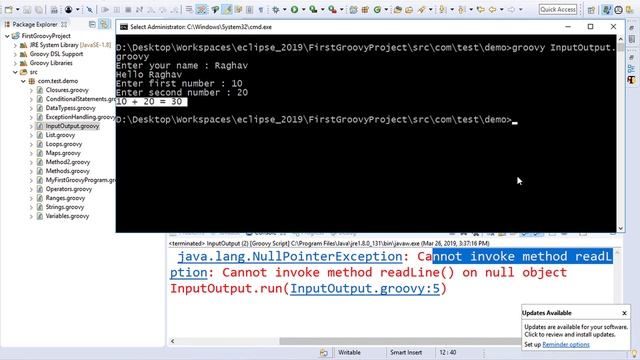640x360 pixels.
Task: Toggle Show Whitespace Characters pilcrow icon
Action: [x=260, y=9]
